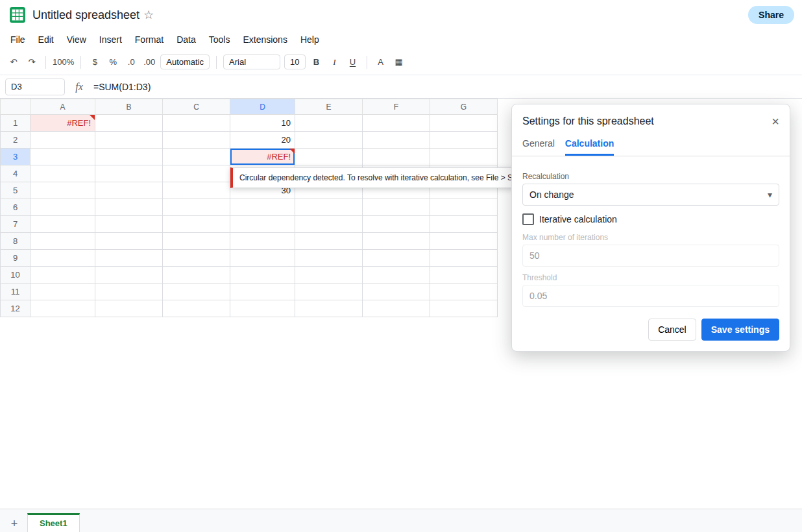Click the Google Sheets logo icon

click(x=18, y=15)
